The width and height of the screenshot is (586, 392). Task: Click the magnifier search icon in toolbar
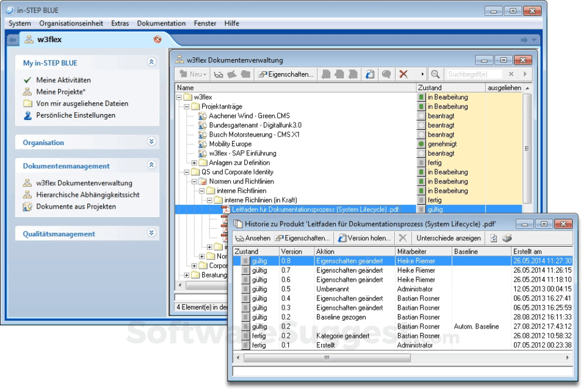click(x=435, y=74)
